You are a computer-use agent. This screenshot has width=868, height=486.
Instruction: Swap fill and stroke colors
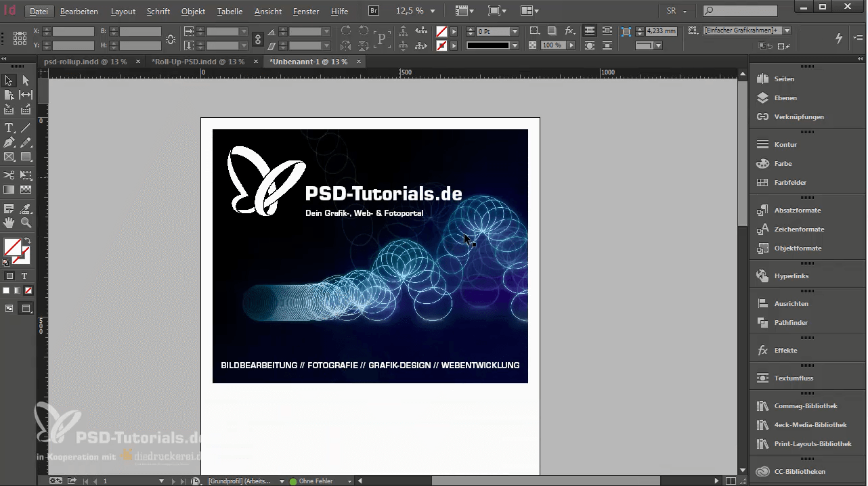pyautogui.click(x=28, y=240)
